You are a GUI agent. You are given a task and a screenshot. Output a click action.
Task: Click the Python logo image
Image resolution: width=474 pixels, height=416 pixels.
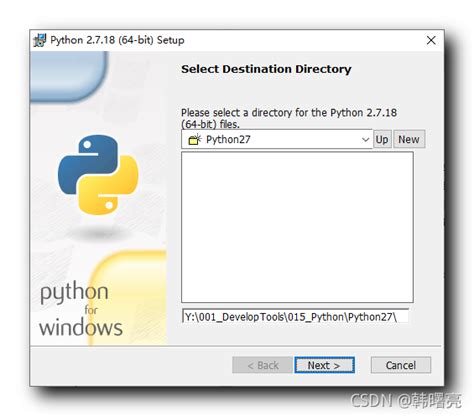tap(98, 174)
